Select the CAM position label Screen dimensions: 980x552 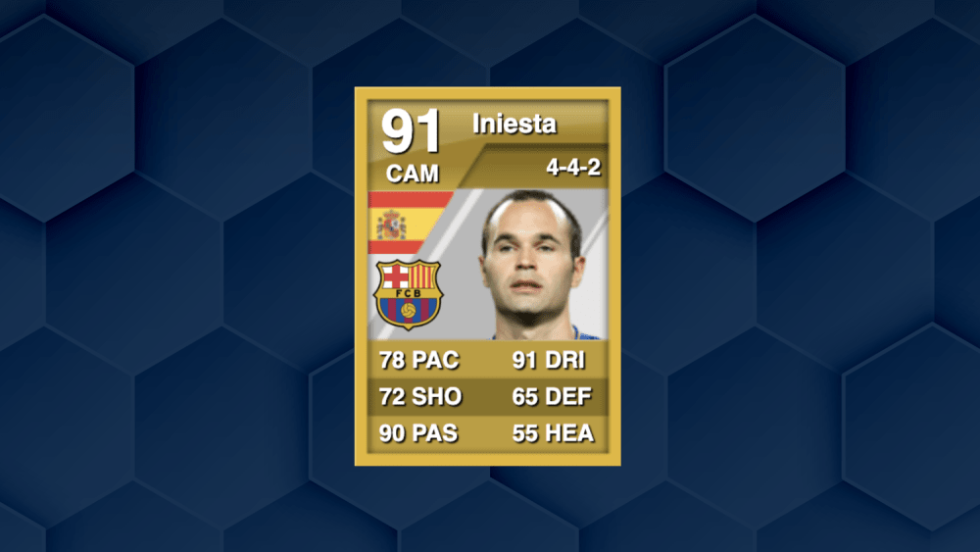tap(413, 174)
